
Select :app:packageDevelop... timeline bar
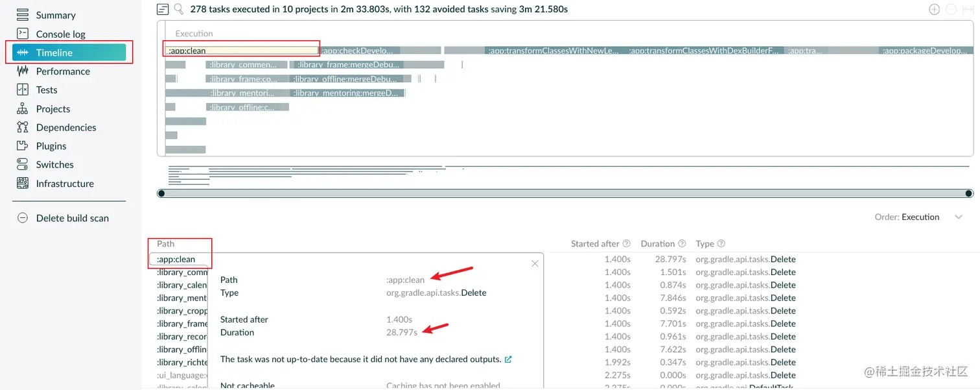click(926, 51)
